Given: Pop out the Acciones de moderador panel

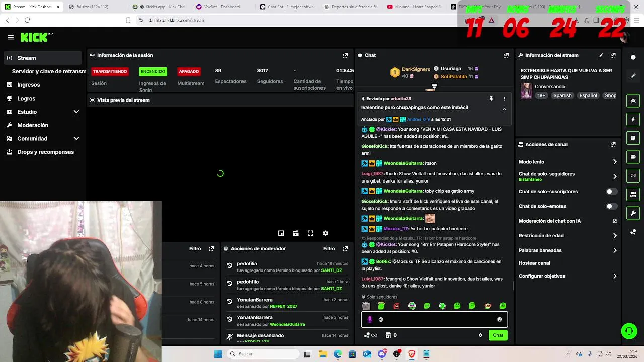Looking at the screenshot, I should [x=345, y=249].
